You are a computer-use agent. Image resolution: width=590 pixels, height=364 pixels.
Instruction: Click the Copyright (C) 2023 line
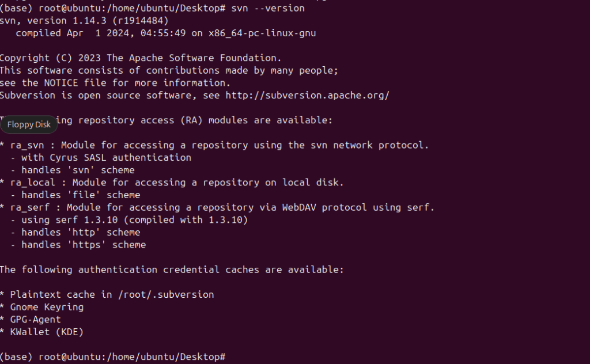[x=141, y=58]
